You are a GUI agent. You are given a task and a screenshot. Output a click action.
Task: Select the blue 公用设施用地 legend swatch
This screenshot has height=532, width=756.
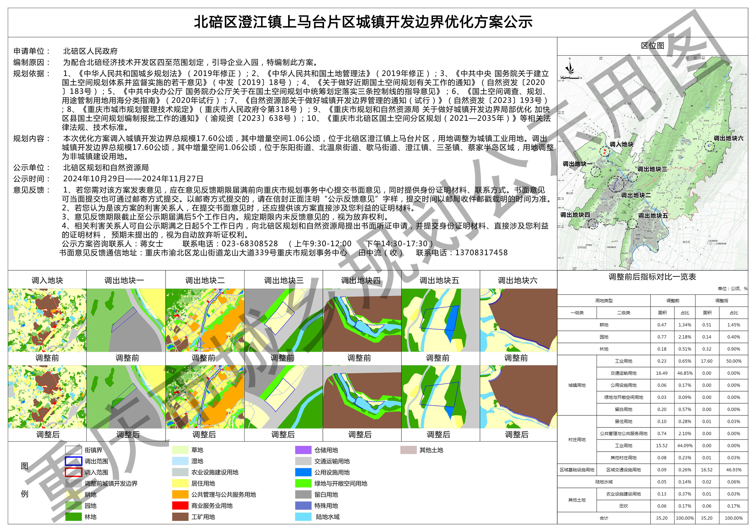click(303, 473)
